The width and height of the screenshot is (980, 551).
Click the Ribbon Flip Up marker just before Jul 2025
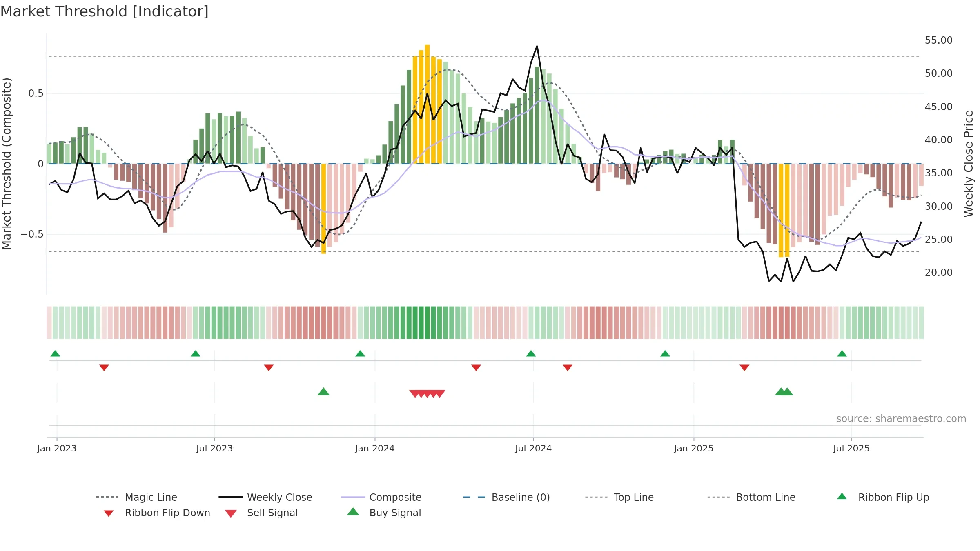[842, 353]
